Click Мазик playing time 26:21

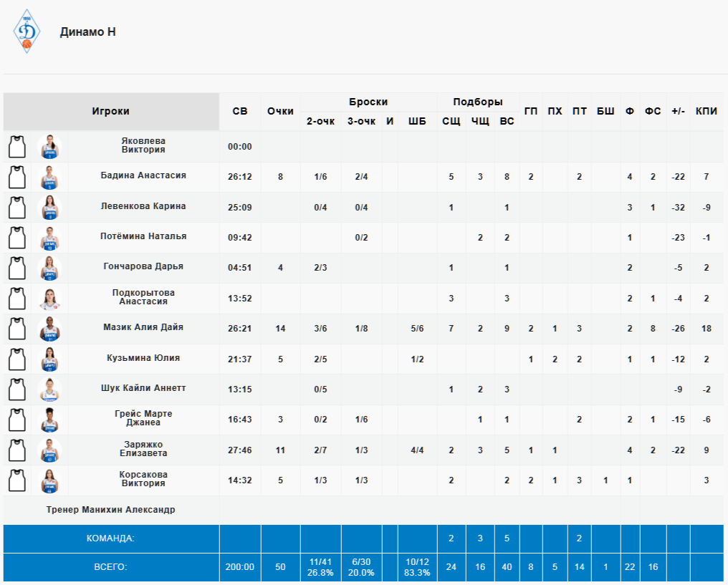click(x=240, y=329)
